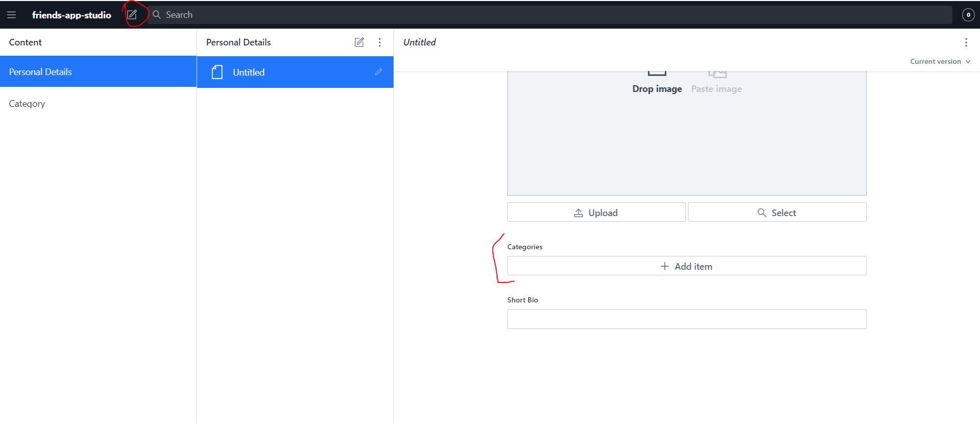Click the compose new document icon in top bar
980x423 pixels.
(x=132, y=15)
